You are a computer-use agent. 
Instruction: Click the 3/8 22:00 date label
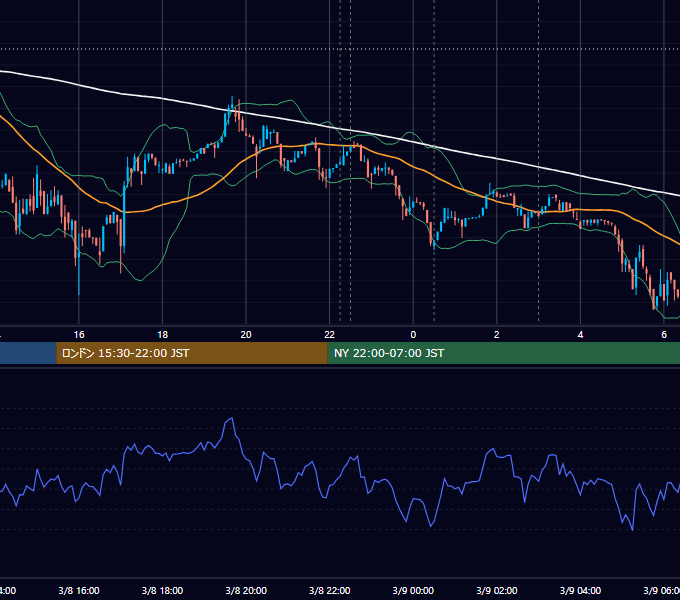tap(330, 590)
